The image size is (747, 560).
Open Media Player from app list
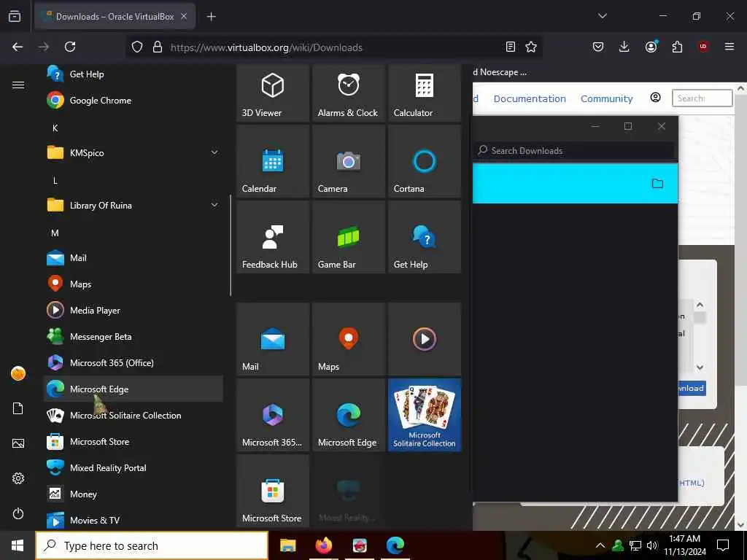pyautogui.click(x=133, y=310)
